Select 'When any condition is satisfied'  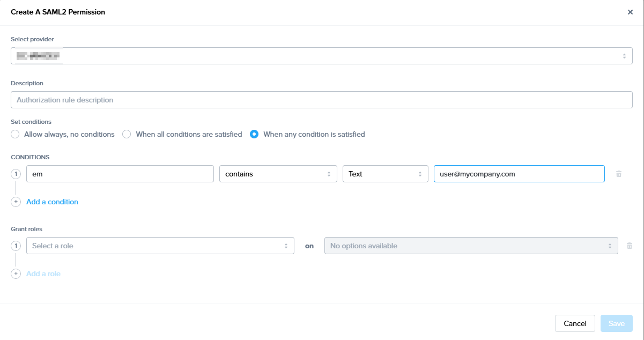(254, 134)
